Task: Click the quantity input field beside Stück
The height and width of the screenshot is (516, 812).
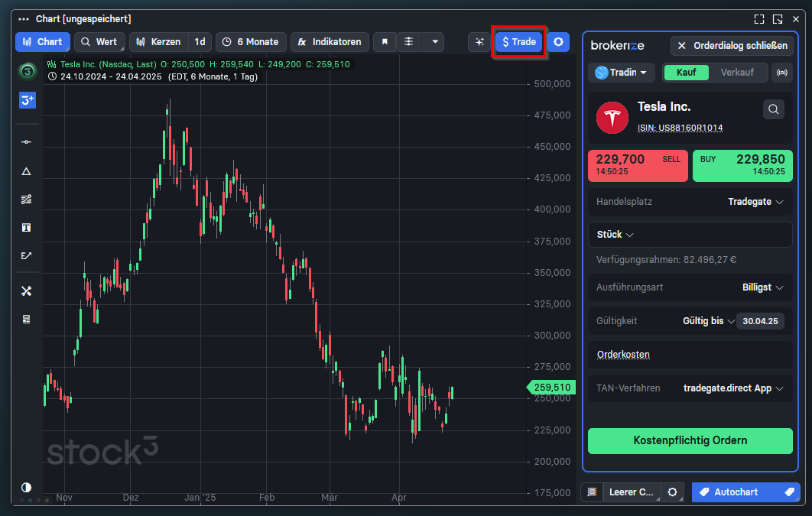Action: pyautogui.click(x=713, y=235)
